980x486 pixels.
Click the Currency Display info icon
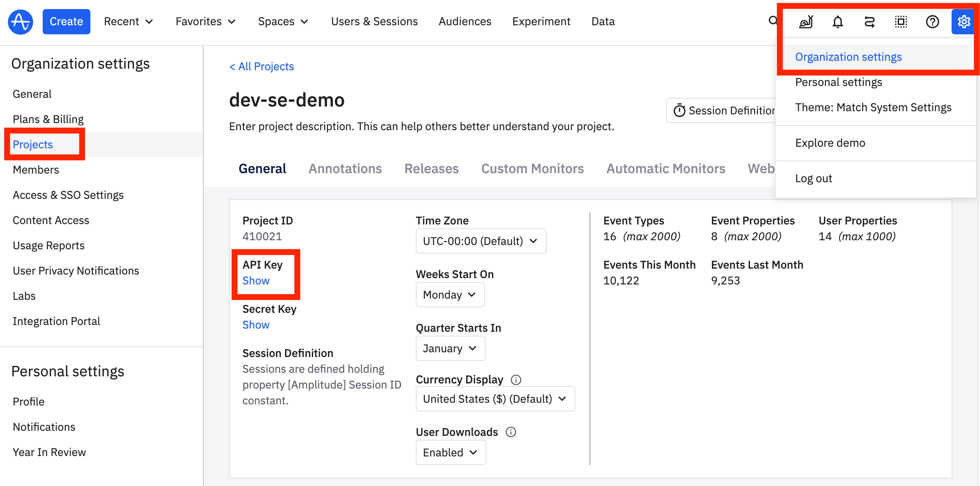click(516, 379)
